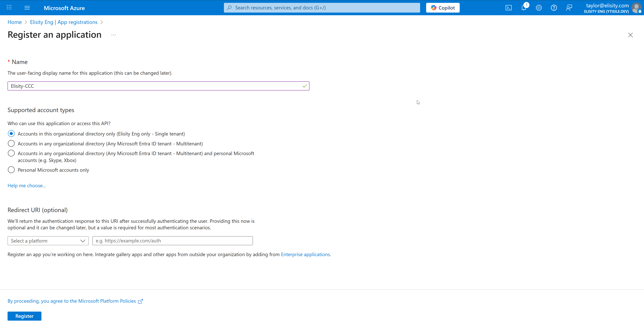Open the help question mark icon
This screenshot has width=644, height=328.
pyautogui.click(x=554, y=8)
